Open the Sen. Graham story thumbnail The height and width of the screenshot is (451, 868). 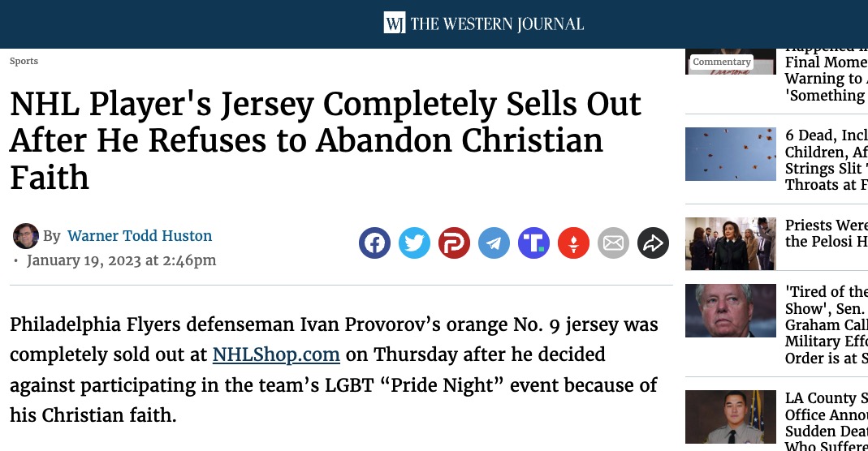point(731,311)
